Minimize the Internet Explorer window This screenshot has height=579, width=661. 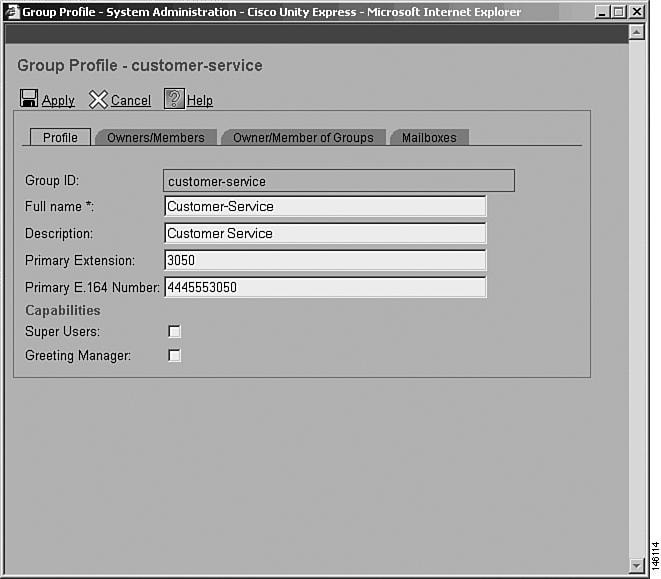pos(602,12)
